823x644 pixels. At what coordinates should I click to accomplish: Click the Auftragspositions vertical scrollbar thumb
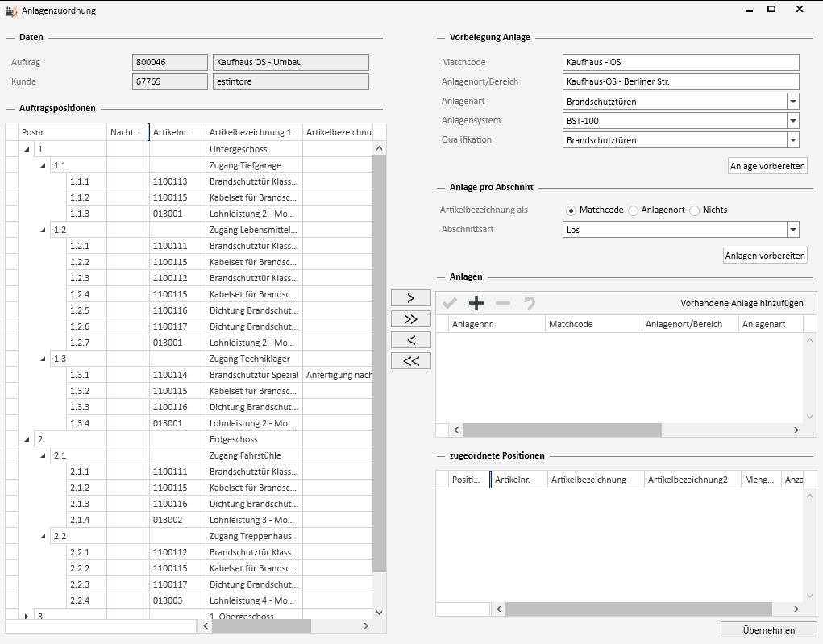(x=379, y=364)
